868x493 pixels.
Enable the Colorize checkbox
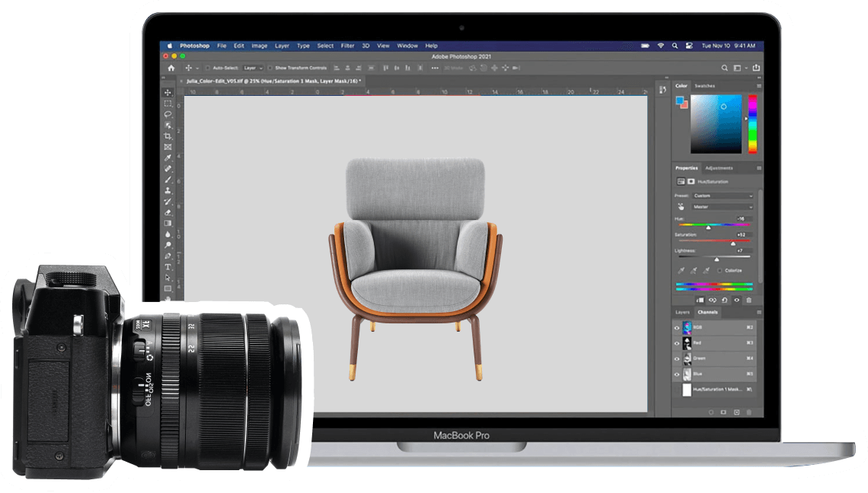point(720,270)
